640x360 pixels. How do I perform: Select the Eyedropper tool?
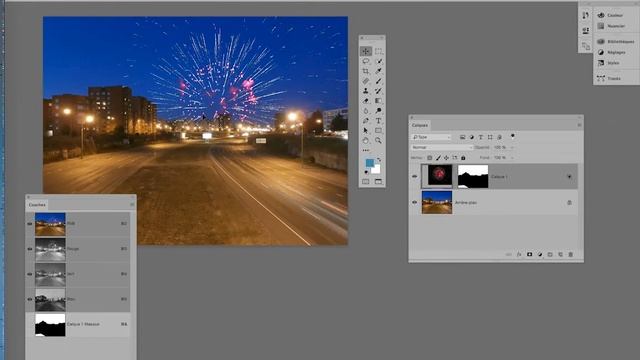pos(379,71)
